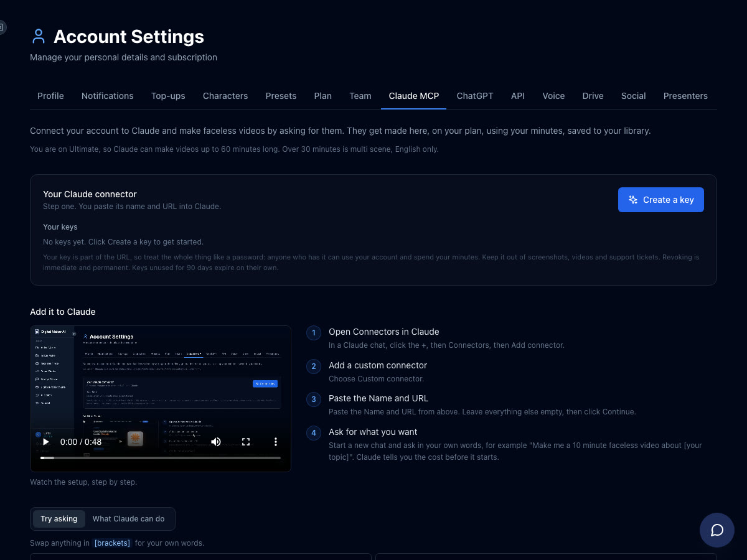The width and height of the screenshot is (747, 560).
Task: Switch to the Characters tab
Action: 225,96
